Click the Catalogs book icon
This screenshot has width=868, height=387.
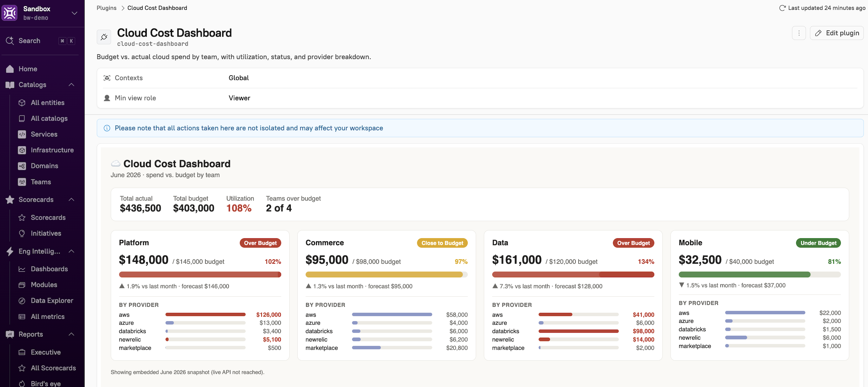pos(10,85)
